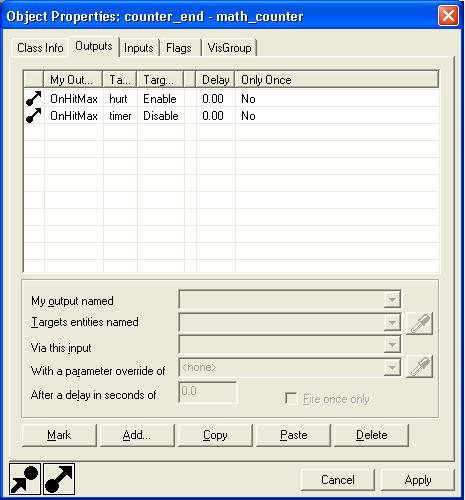This screenshot has height=500, width=465.
Task: Click the inputs arrow icon at bottom left
Action: [25, 479]
